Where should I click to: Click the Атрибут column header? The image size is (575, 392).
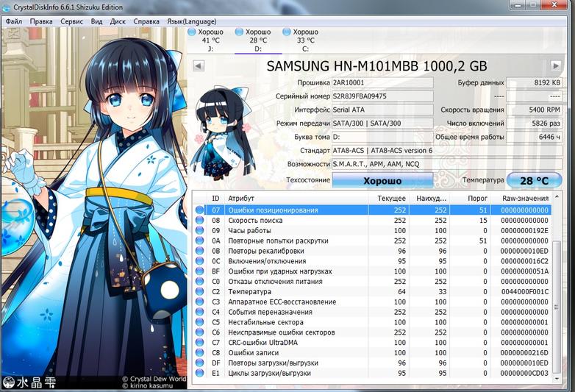tap(297, 198)
